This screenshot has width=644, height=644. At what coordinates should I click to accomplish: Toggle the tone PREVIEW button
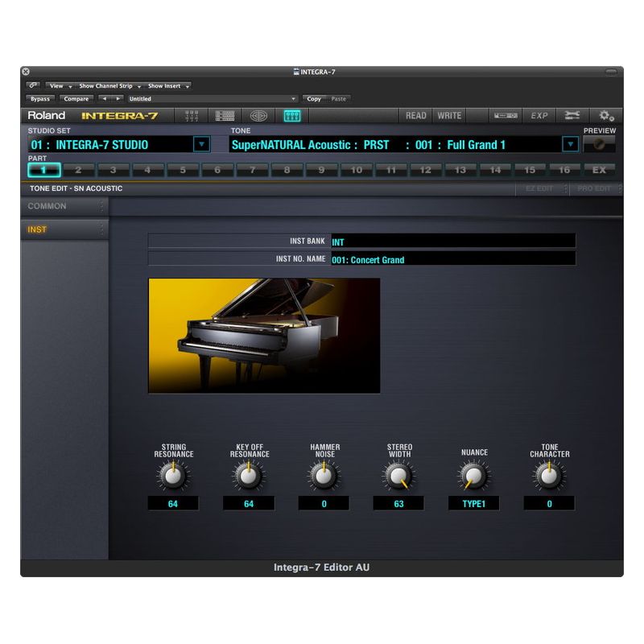click(599, 145)
